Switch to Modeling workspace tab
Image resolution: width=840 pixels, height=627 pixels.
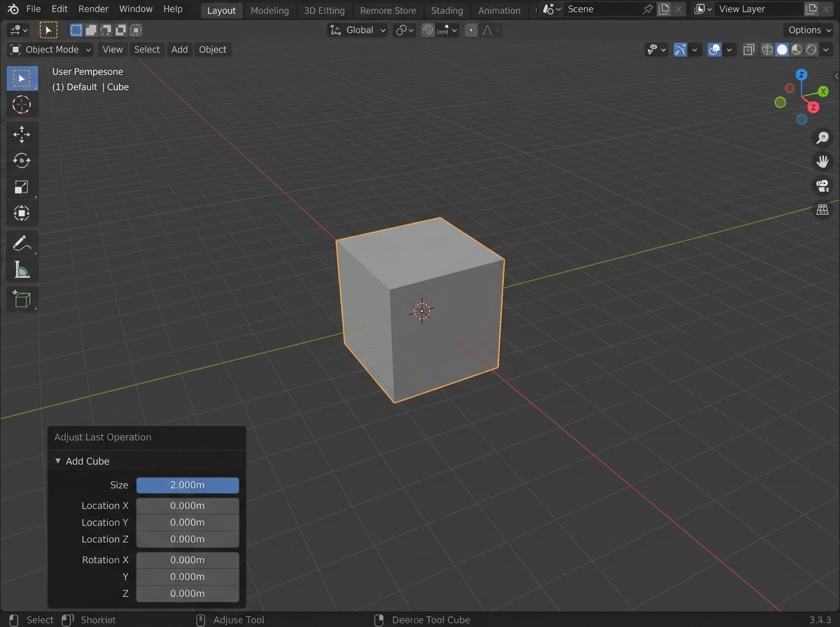(x=269, y=10)
